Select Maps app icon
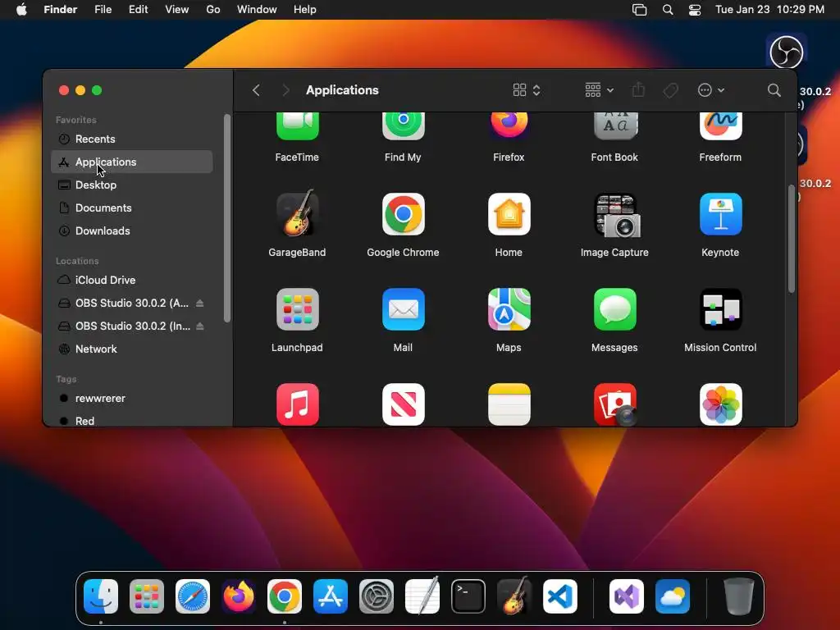The width and height of the screenshot is (840, 630). (509, 309)
